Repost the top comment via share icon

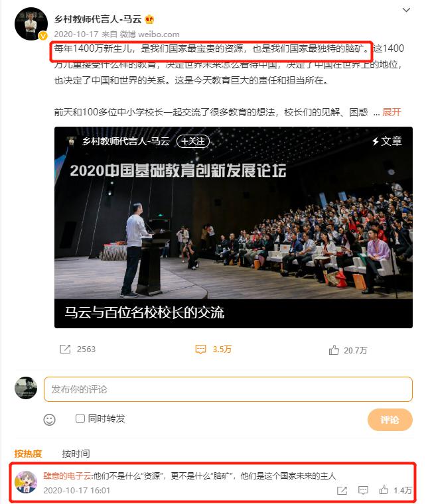342,491
